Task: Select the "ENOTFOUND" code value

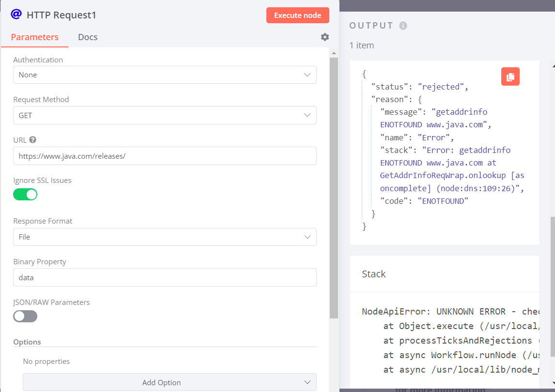Action: pos(443,201)
